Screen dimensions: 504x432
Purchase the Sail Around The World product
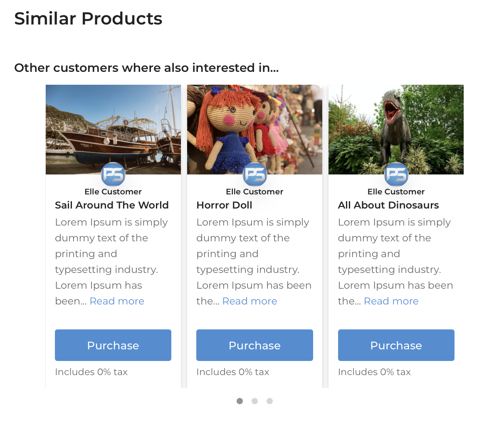(x=113, y=345)
